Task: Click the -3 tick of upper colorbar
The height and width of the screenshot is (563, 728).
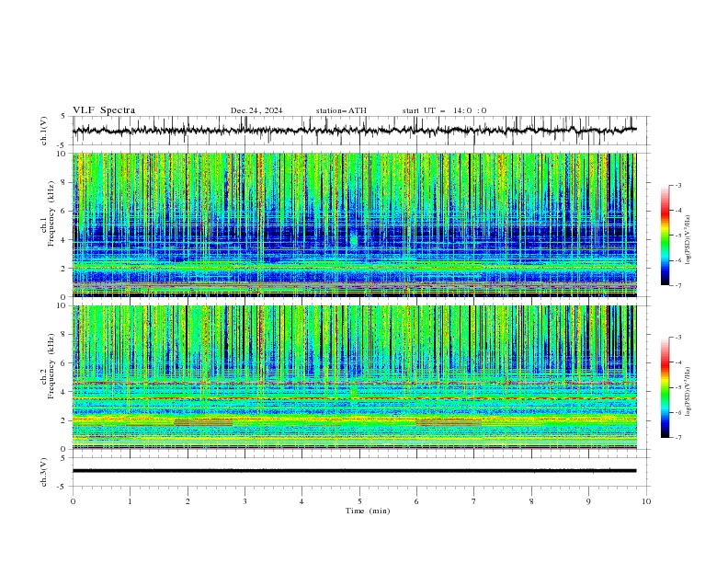Action: coord(678,185)
